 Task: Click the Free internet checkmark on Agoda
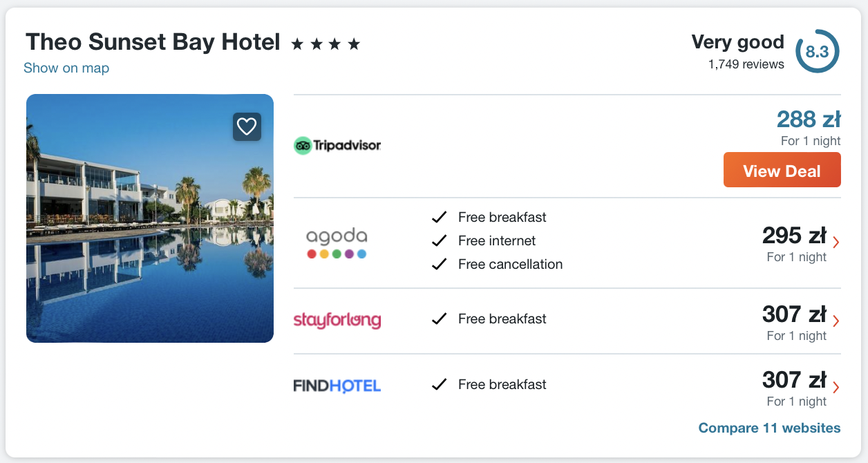pyautogui.click(x=439, y=241)
